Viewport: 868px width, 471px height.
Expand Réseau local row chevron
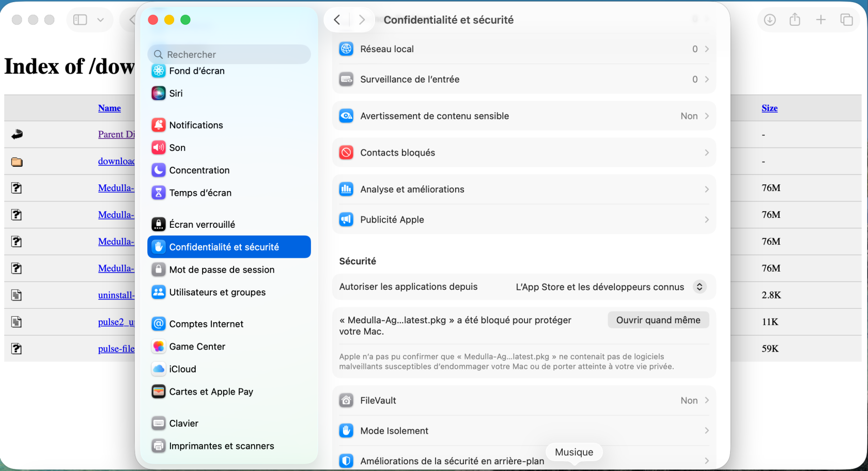point(707,49)
